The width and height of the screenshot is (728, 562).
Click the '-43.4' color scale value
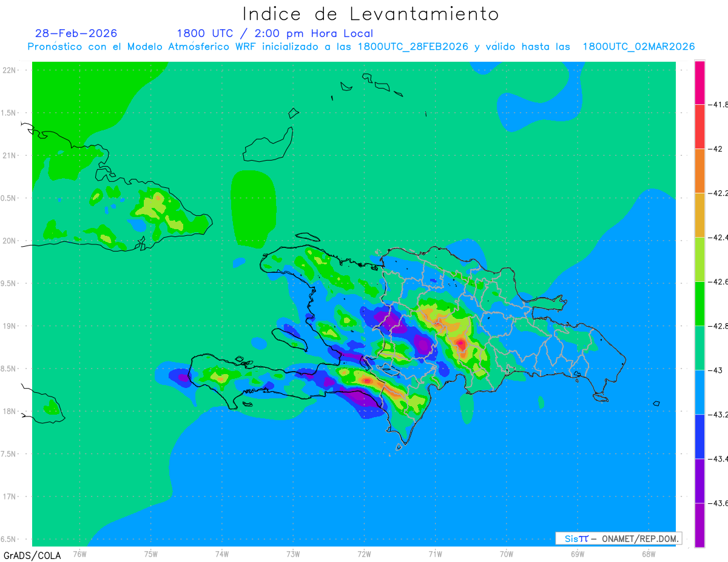(x=719, y=458)
